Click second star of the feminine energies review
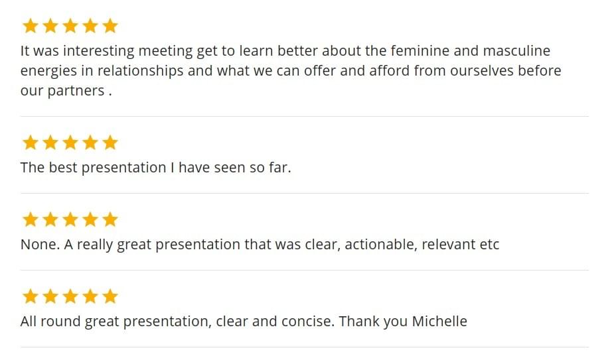 [x=50, y=26]
